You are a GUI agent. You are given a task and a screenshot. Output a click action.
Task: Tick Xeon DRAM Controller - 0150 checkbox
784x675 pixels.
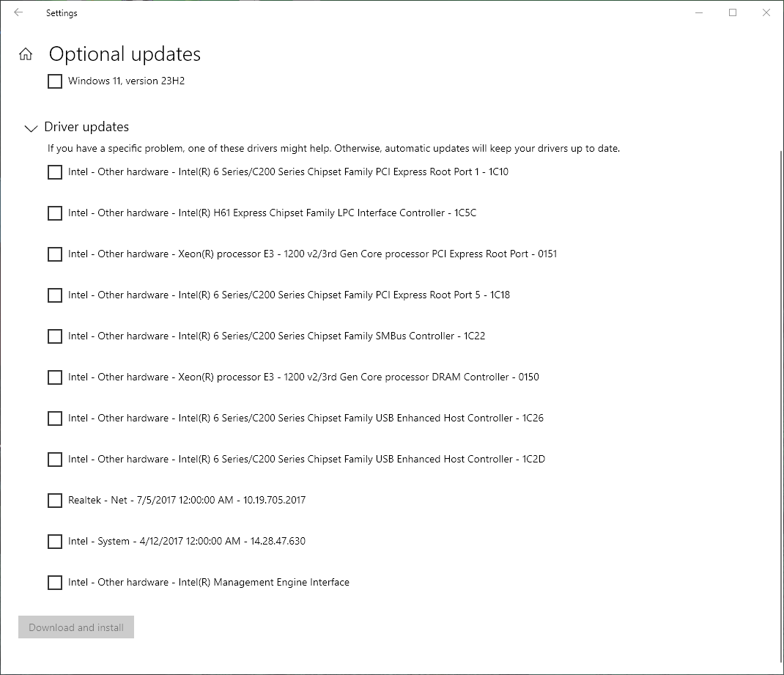(x=55, y=377)
